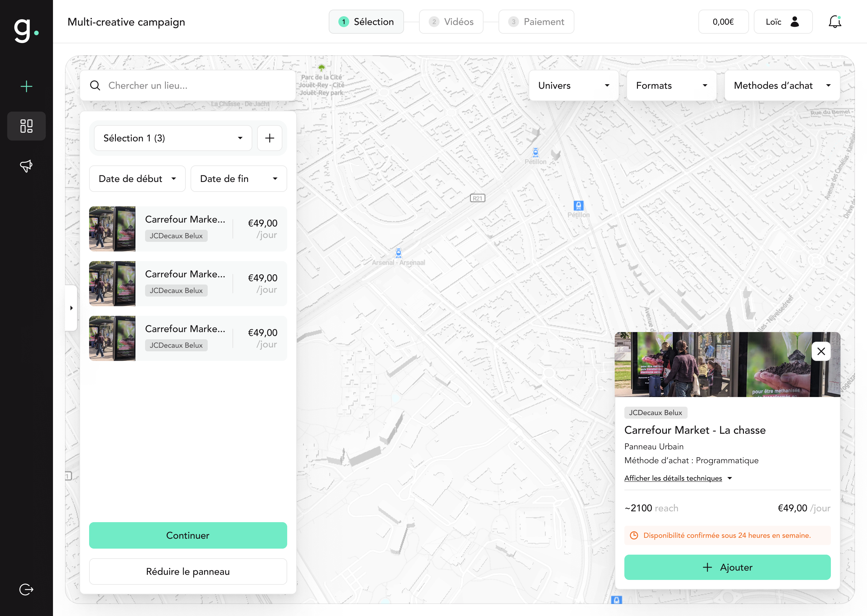Add a new selection with plus button
Screen dimensions: 867x616
point(269,138)
